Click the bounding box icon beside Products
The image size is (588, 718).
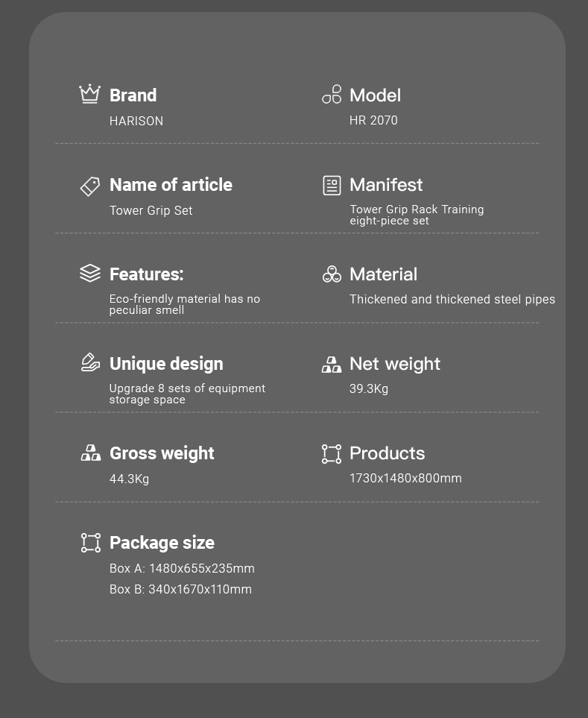[x=332, y=454]
